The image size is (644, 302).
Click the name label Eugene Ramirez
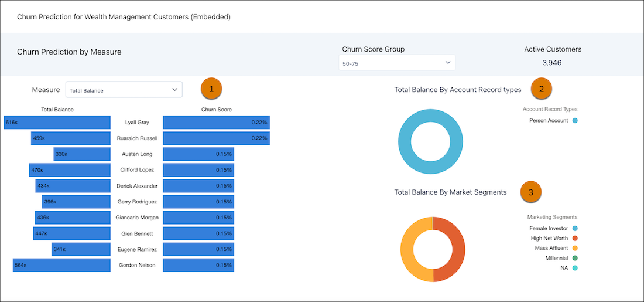137,249
